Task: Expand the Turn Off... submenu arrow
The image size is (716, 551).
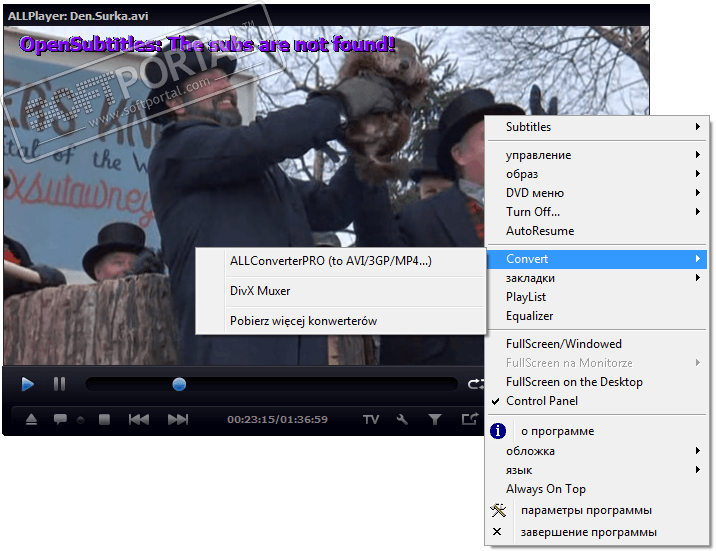Action: coord(697,211)
